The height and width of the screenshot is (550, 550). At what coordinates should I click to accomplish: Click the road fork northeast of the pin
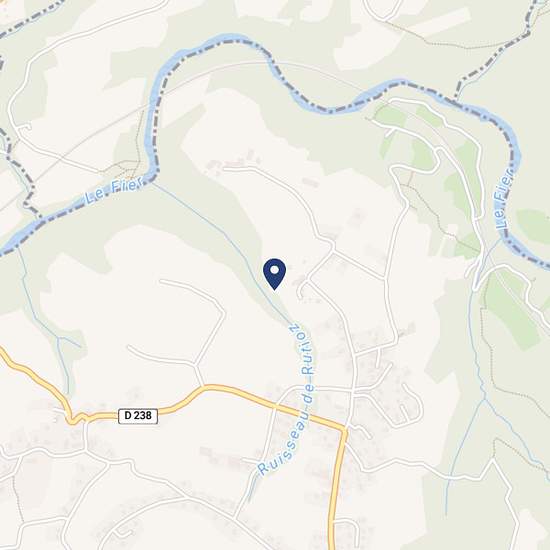tap(332, 246)
